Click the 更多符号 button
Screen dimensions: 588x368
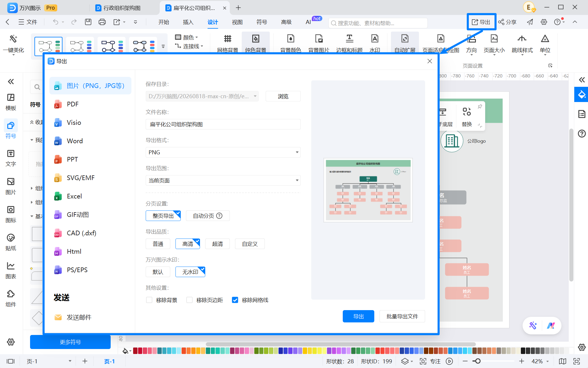pos(70,342)
